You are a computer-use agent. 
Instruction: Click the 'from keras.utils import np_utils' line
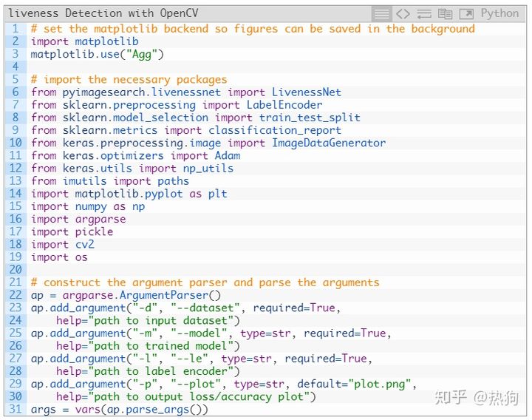[132, 169]
